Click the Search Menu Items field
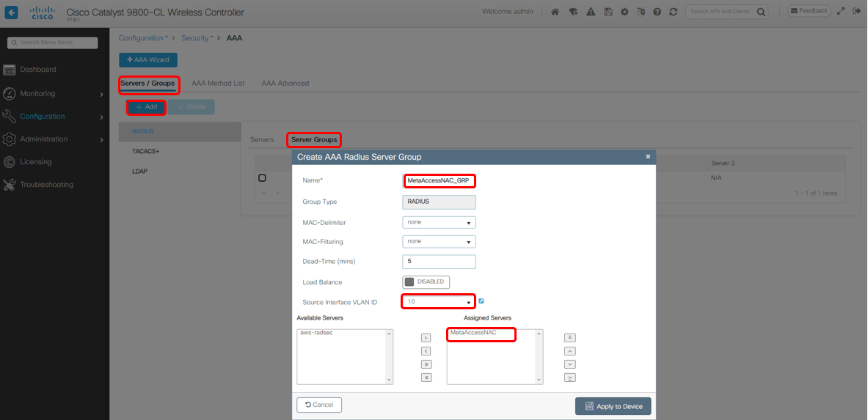Image resolution: width=868 pixels, height=420 pixels. 53,43
